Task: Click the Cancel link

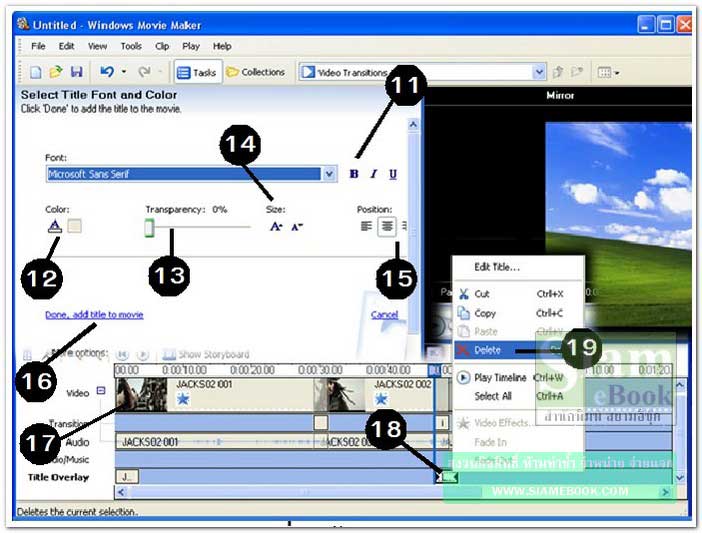Action: 384,315
